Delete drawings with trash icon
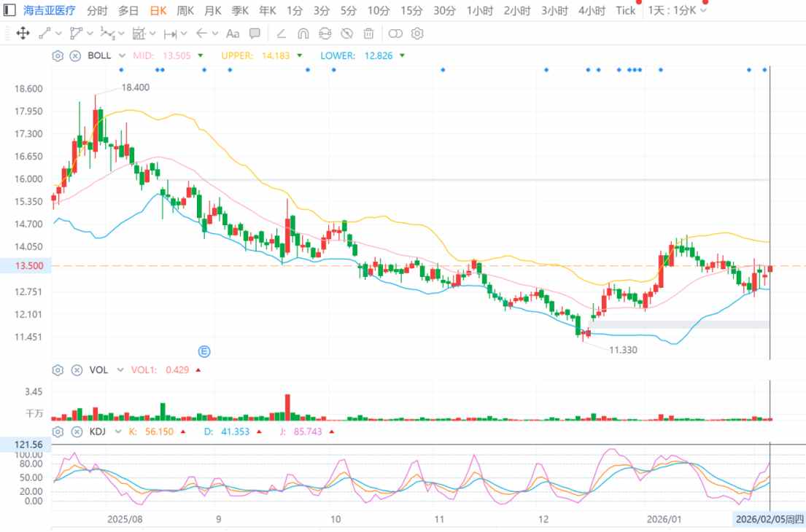The height and width of the screenshot is (532, 806). 369,34
